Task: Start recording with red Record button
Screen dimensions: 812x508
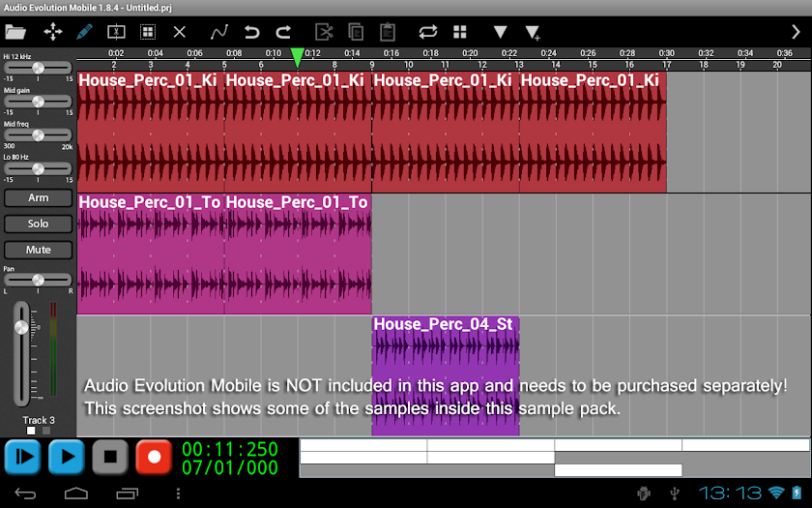Action: point(154,457)
